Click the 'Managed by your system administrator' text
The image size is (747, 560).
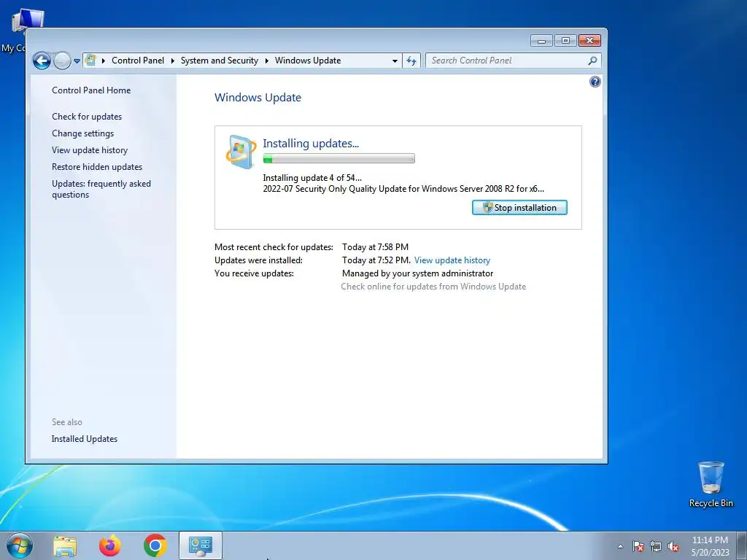pyautogui.click(x=417, y=273)
